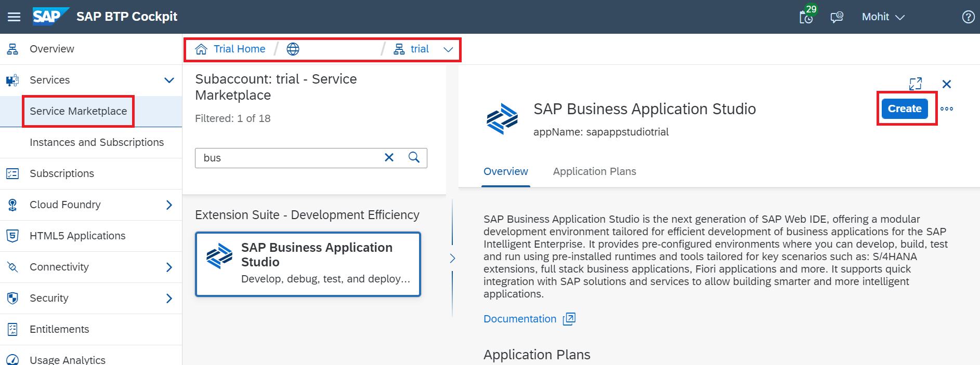Click the Services label in sidebar

pyautogui.click(x=50, y=80)
